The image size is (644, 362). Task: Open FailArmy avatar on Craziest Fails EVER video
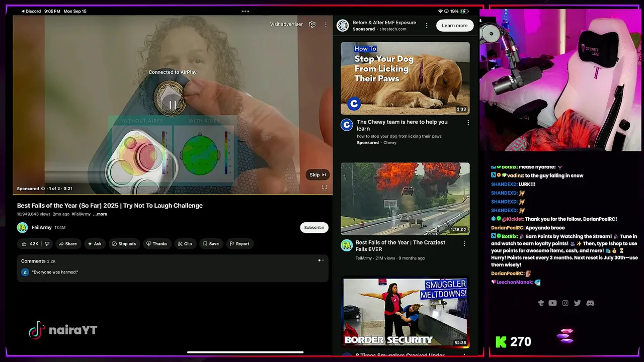pyautogui.click(x=347, y=245)
